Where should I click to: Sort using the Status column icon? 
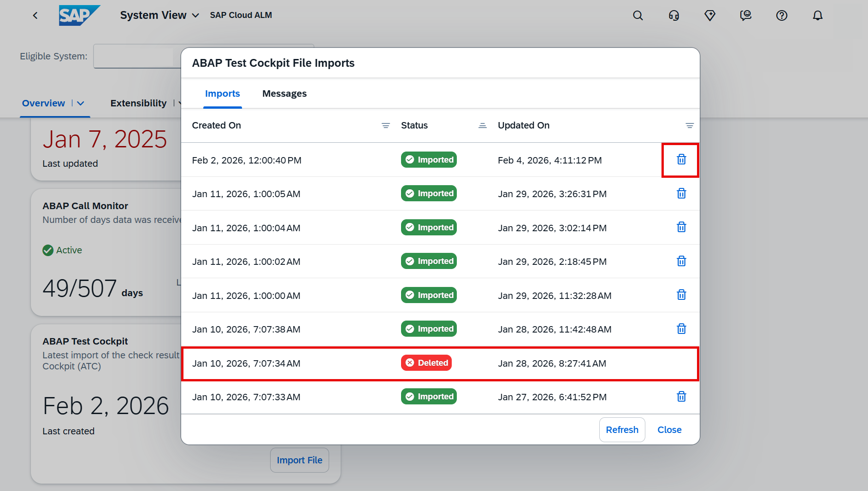(482, 126)
